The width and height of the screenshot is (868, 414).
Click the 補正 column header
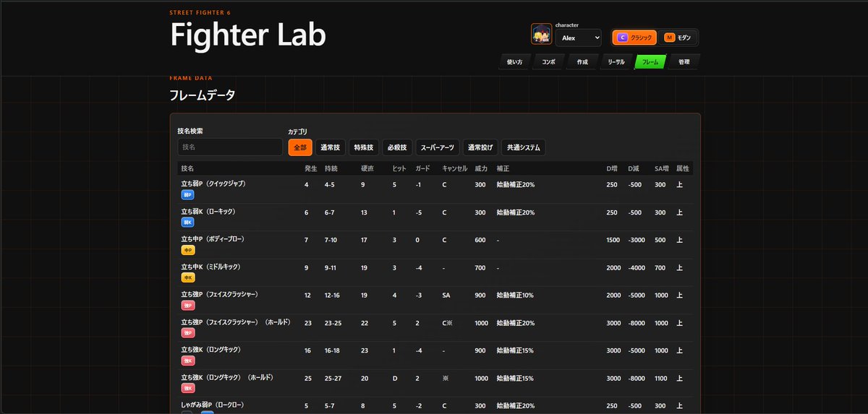(503, 168)
